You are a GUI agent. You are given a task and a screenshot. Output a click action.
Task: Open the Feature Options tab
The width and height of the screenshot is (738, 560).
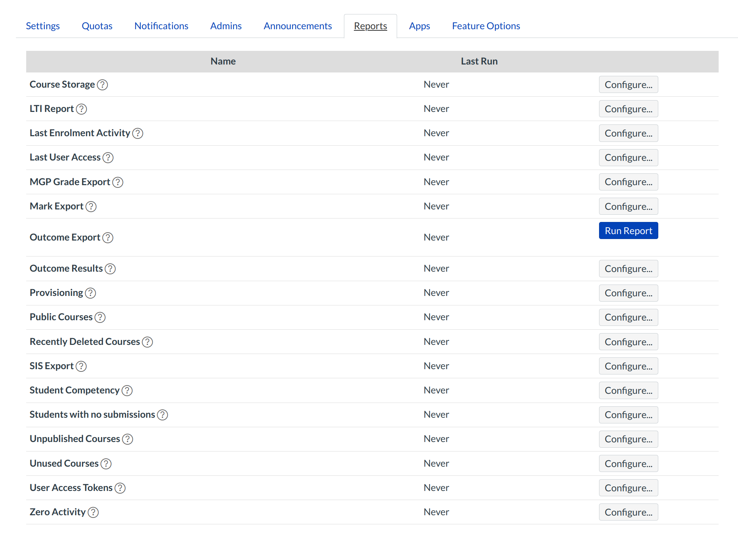pos(486,26)
